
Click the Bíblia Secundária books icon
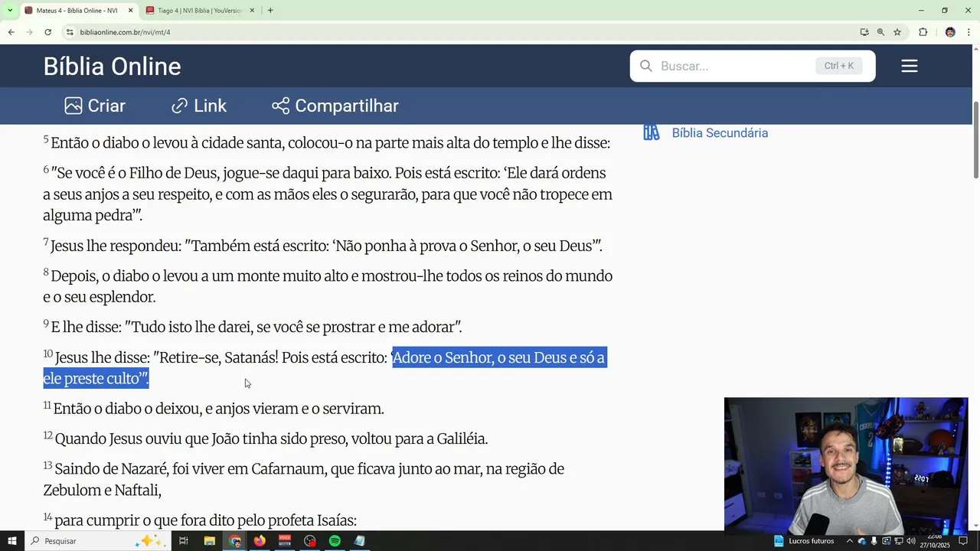(x=652, y=133)
